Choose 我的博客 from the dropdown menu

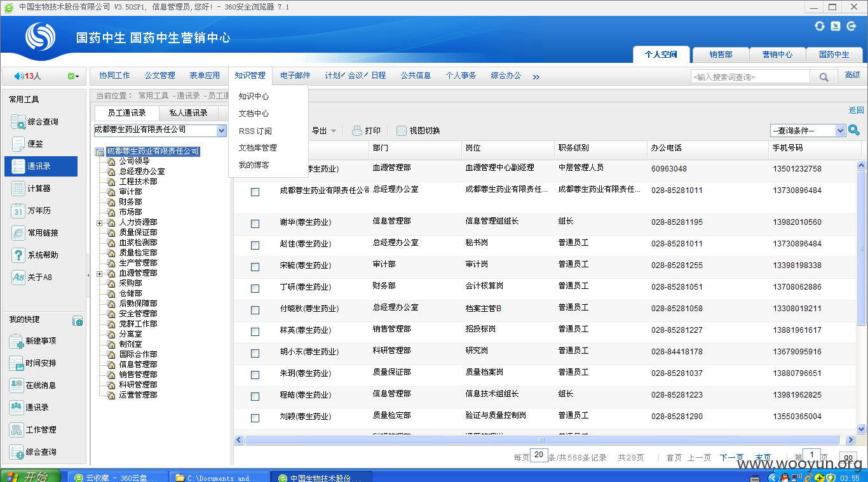(254, 165)
